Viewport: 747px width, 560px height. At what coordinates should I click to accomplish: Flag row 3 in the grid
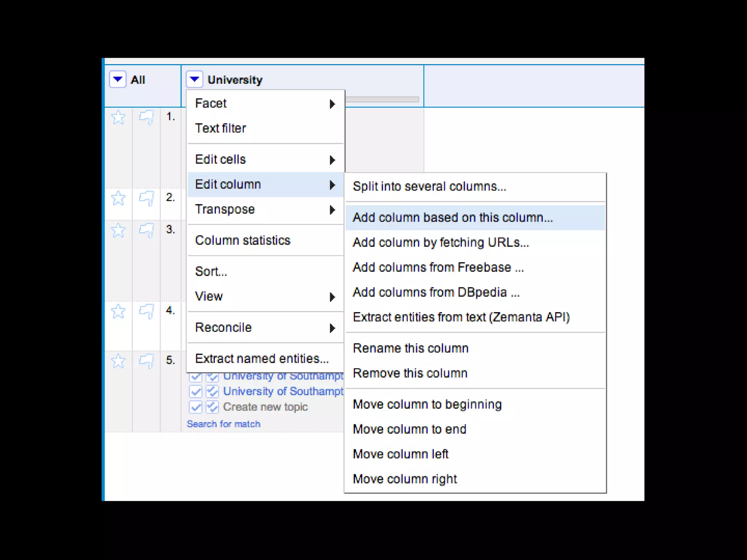(x=146, y=231)
